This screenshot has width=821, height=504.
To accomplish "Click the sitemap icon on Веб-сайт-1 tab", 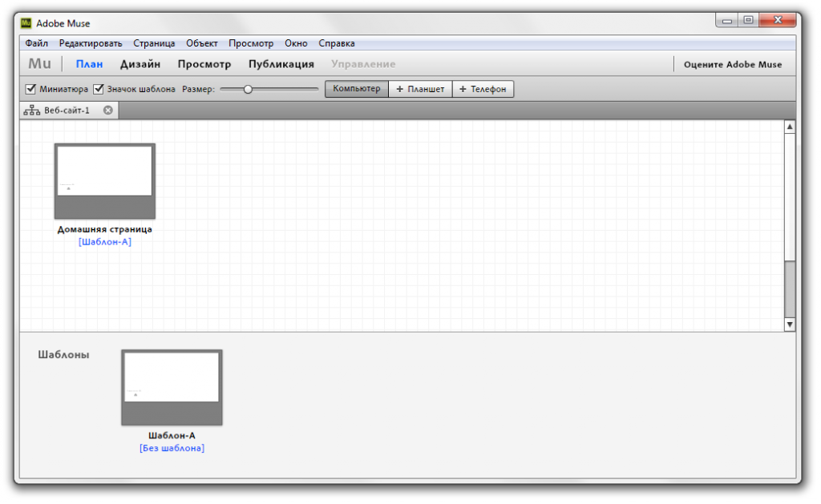I will 31,111.
